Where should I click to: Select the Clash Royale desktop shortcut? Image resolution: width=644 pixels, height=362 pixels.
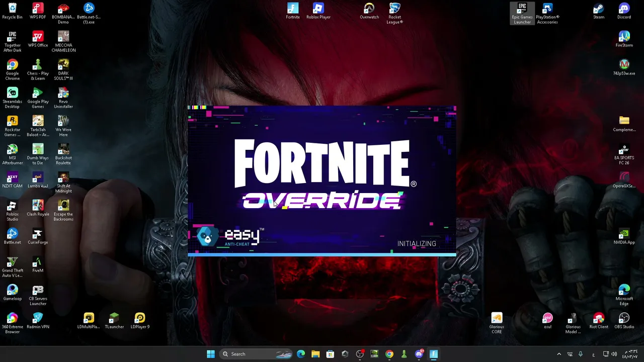click(38, 208)
